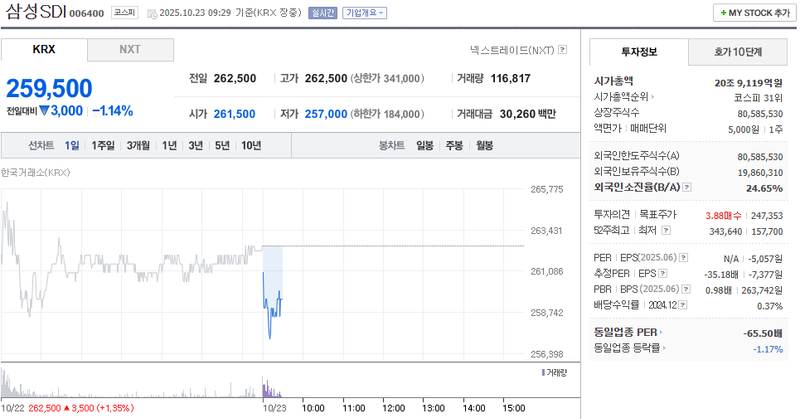Screen dimensions: 800x419
Task: Expand the 기업개요 dropdown
Action: tap(364, 13)
